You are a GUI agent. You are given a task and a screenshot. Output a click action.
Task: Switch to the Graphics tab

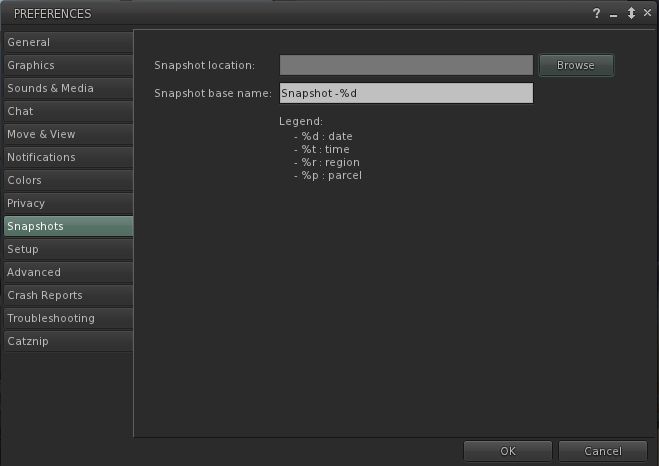pyautogui.click(x=67, y=65)
